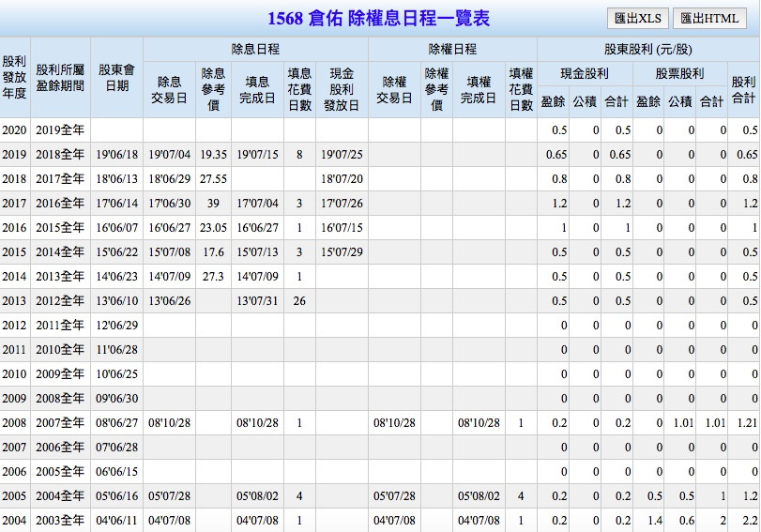This screenshot has height=532, width=761.
Task: Click the 除息日程 group header
Action: click(255, 50)
